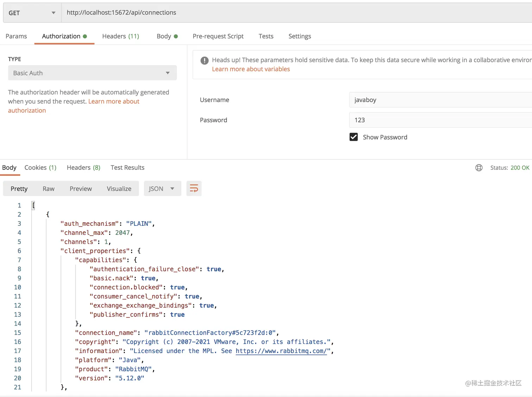Click the Username field containing javaboy

coord(441,100)
